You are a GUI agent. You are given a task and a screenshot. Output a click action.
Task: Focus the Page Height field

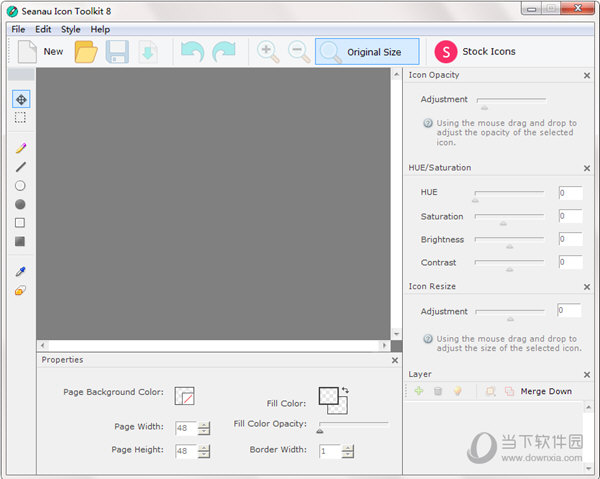point(186,451)
